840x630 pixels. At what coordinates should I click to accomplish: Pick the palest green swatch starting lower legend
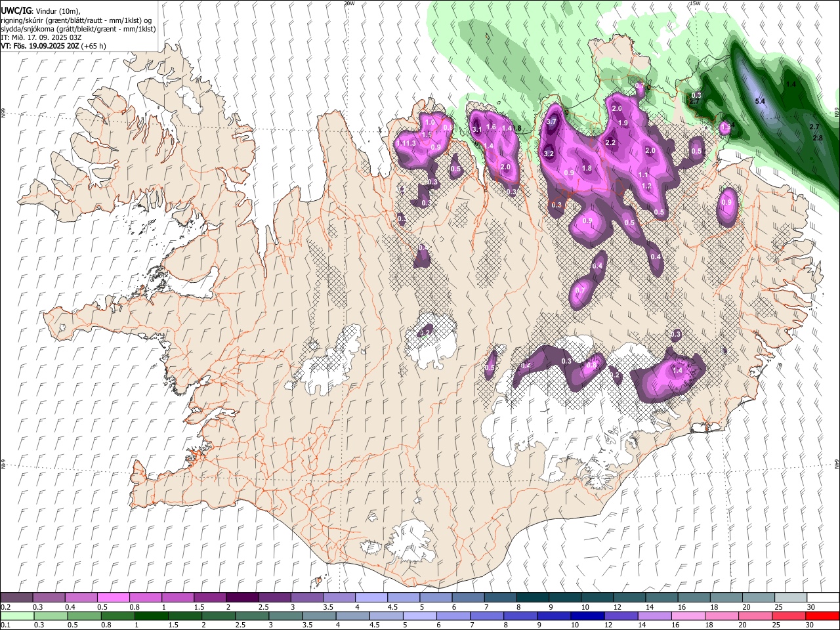[x=17, y=616]
